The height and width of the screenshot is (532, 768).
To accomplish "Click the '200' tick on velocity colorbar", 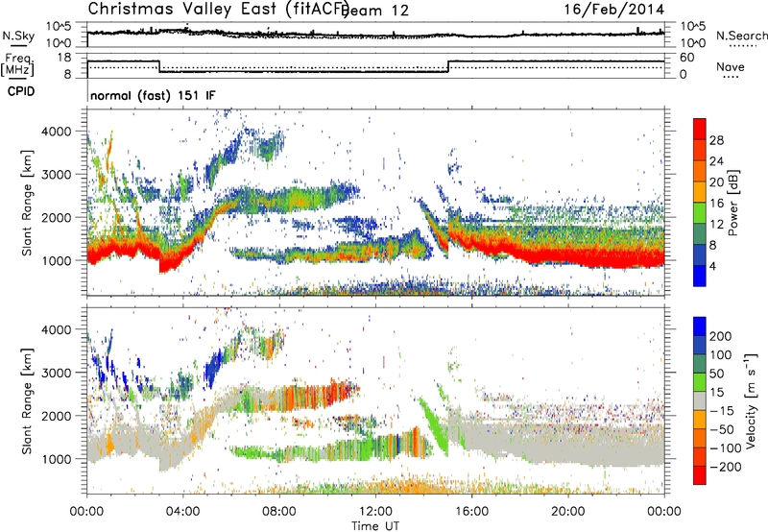I will pyautogui.click(x=721, y=336).
